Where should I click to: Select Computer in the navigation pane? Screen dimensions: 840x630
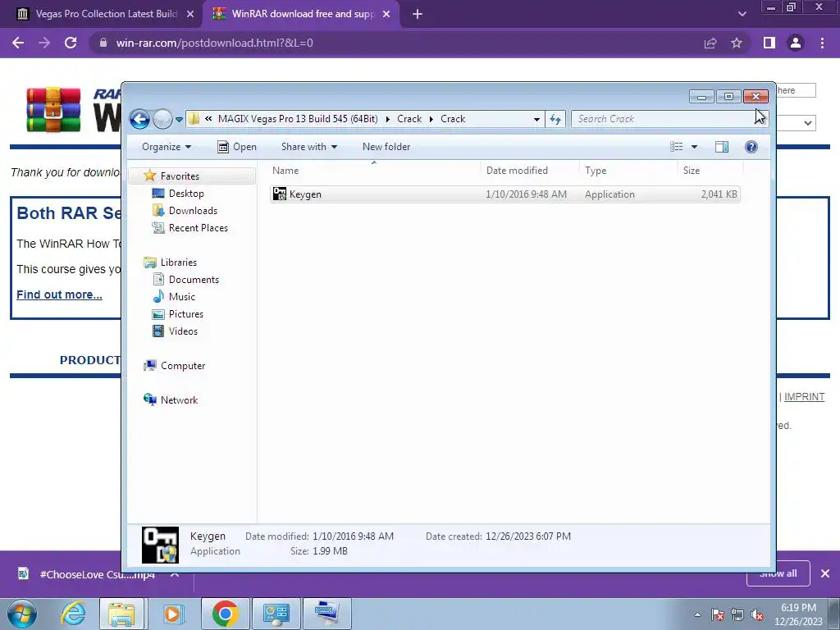(x=183, y=366)
